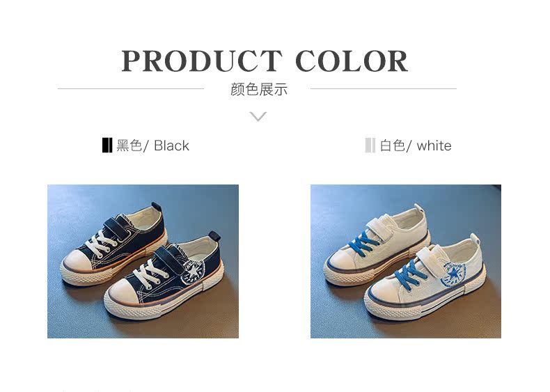This screenshot has height=392, width=550.
Task: Click the blue laces on front white shoe
Action: click(x=411, y=274)
